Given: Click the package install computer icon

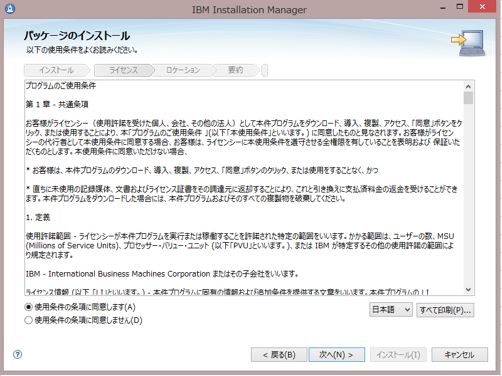Looking at the screenshot, I should tap(469, 43).
